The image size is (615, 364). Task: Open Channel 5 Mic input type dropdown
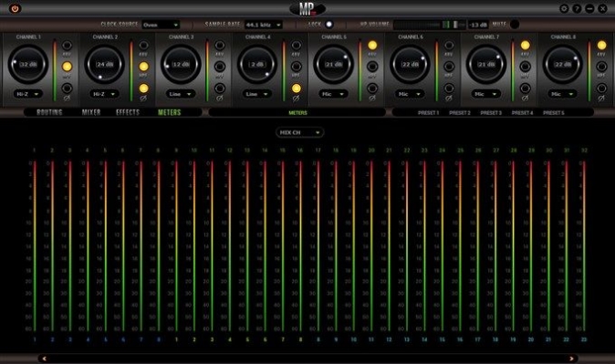point(333,94)
